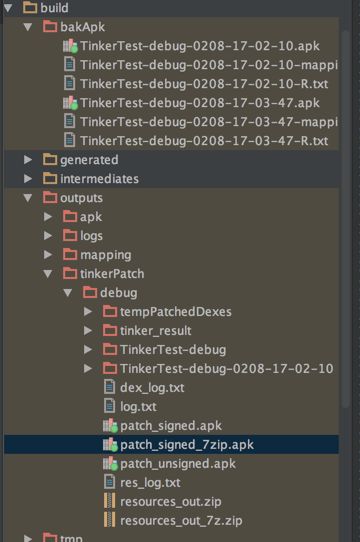Select the patch_signed.apk file

(171, 426)
